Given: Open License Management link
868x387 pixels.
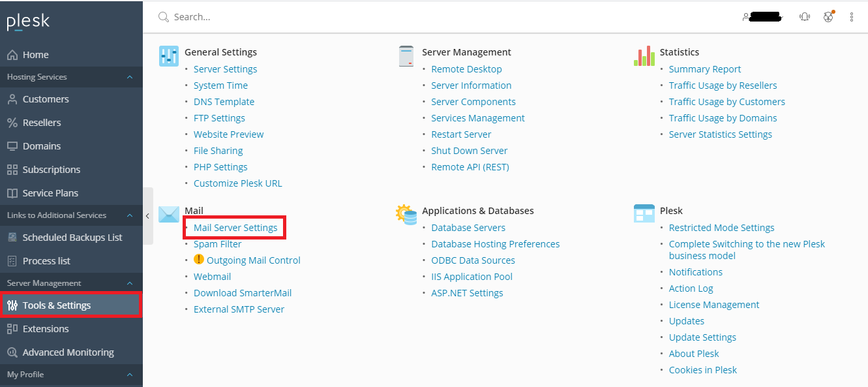Looking at the screenshot, I should tap(714, 305).
